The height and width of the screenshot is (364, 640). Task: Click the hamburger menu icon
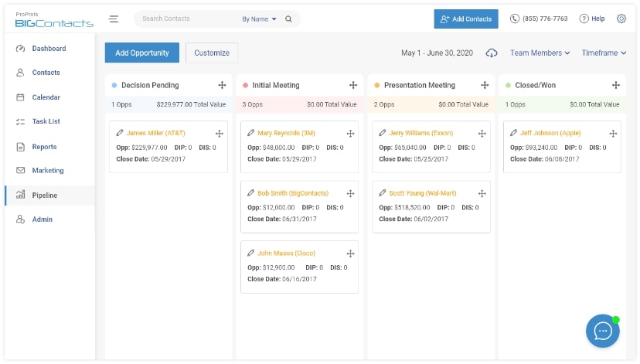tap(114, 19)
